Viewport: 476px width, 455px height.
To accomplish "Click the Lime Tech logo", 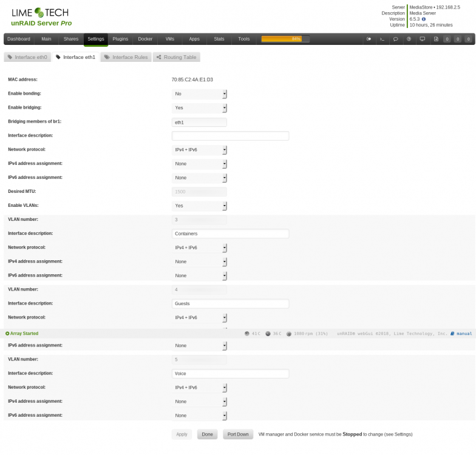I will pyautogui.click(x=40, y=12).
